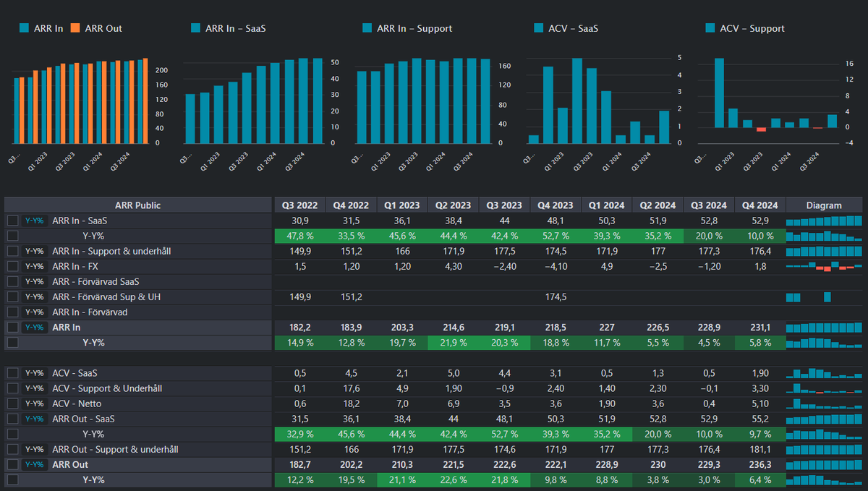Toggle Y-Y% for the ARR In - SaaS row

(33, 221)
